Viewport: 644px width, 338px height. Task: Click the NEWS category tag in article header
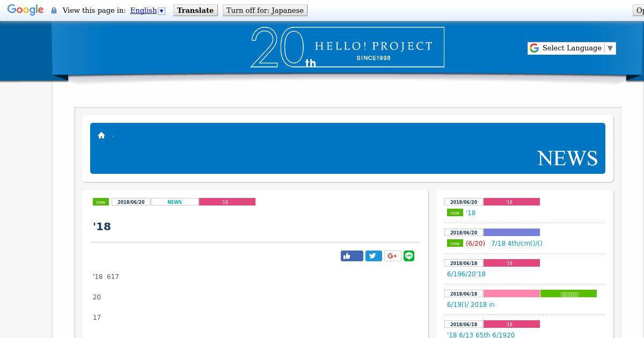(174, 202)
